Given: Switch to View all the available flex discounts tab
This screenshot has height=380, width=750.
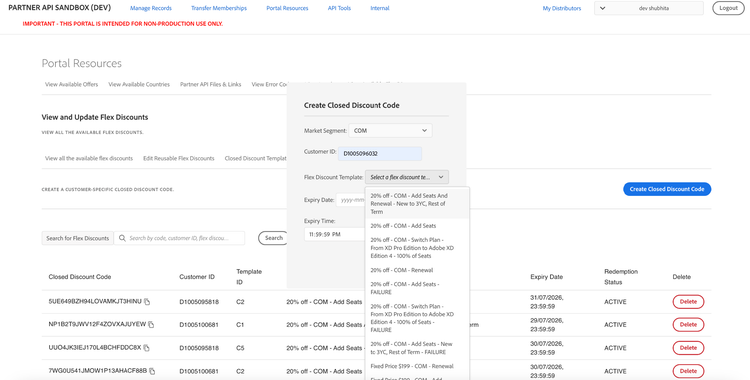Looking at the screenshot, I should coord(89,158).
